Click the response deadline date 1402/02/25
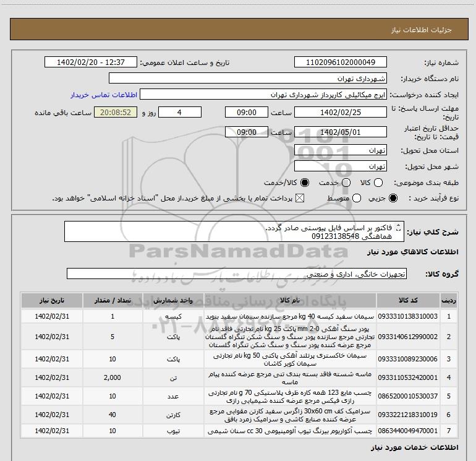Viewport: 476px width, 461px height. pos(340,112)
